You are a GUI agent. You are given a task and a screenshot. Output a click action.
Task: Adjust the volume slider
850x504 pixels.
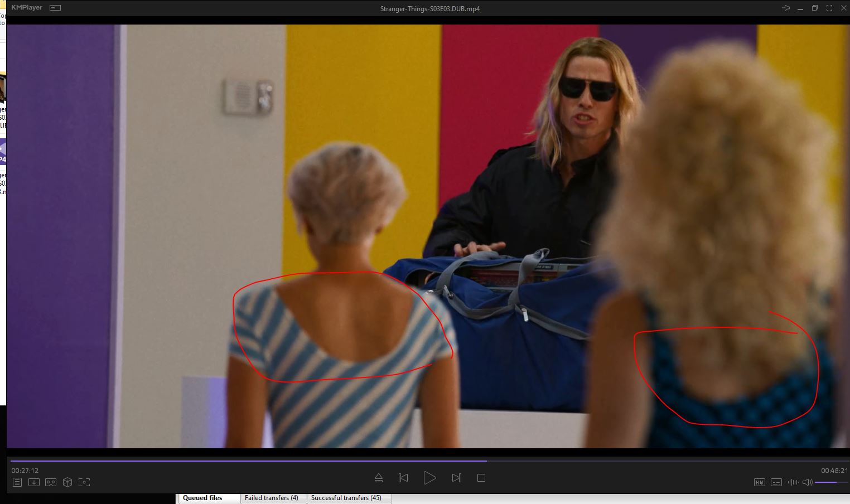coord(831,482)
